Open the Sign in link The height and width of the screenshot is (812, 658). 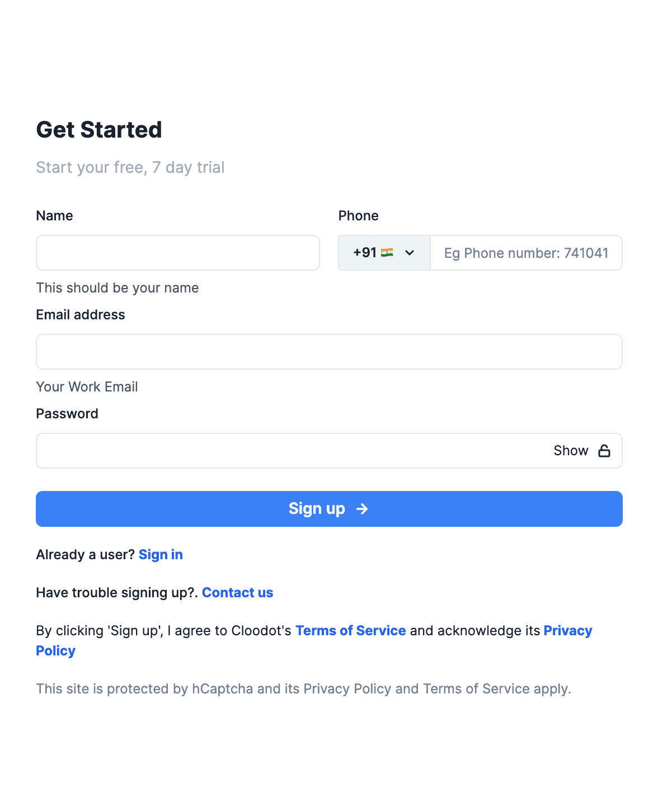[x=161, y=554]
